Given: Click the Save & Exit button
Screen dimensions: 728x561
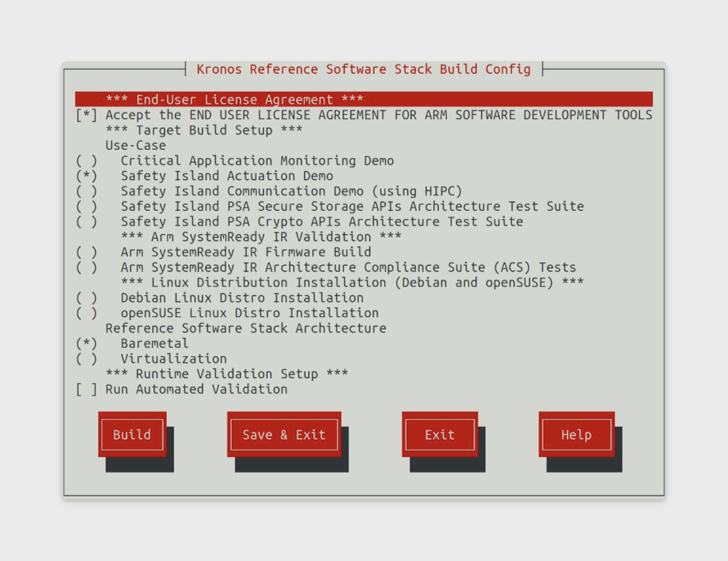Looking at the screenshot, I should (x=284, y=434).
